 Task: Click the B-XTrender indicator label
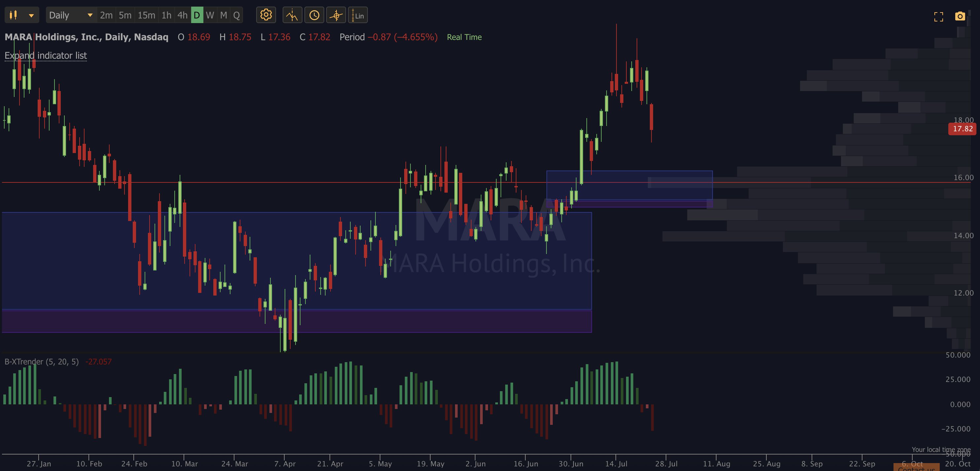point(42,361)
